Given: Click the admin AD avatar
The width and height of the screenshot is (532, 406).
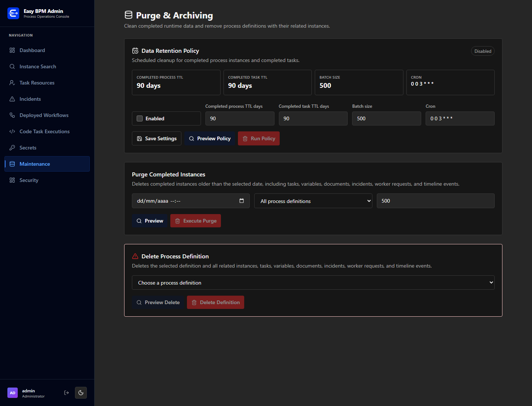Looking at the screenshot, I should click(13, 393).
